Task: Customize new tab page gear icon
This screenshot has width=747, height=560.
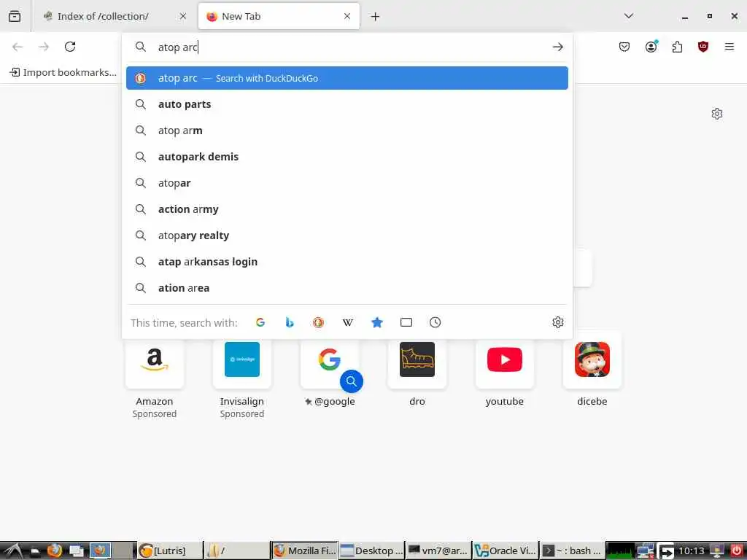Action: (x=717, y=113)
